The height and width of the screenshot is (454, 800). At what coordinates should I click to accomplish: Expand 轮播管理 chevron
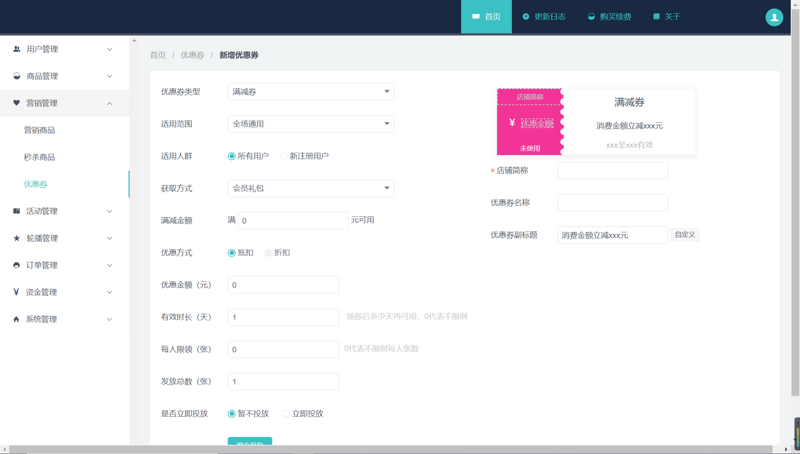(x=109, y=238)
